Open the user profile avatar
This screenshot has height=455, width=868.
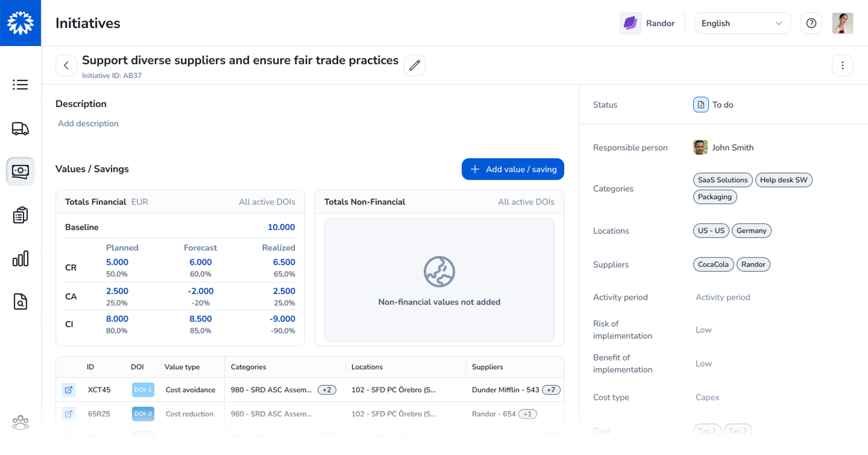pos(842,23)
